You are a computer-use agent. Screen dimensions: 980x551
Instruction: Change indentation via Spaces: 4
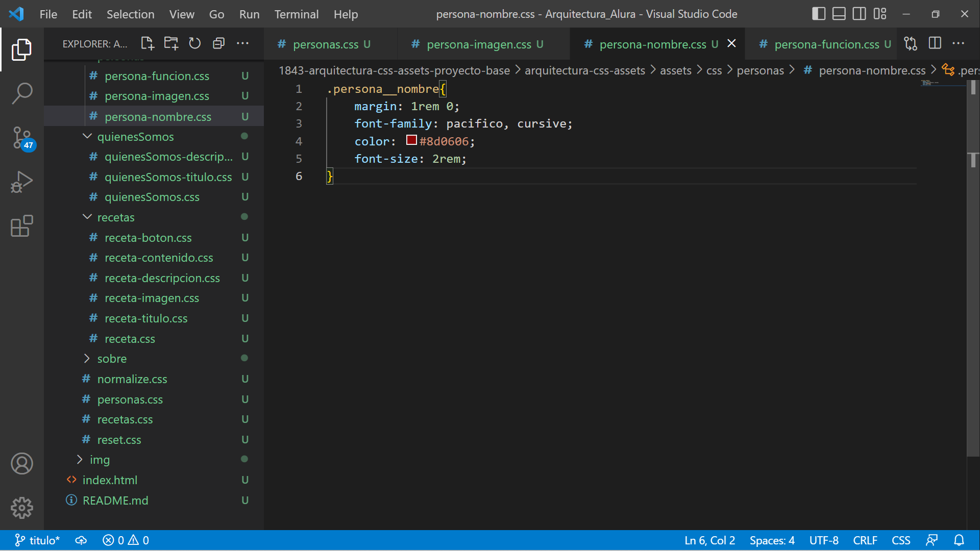pyautogui.click(x=772, y=540)
